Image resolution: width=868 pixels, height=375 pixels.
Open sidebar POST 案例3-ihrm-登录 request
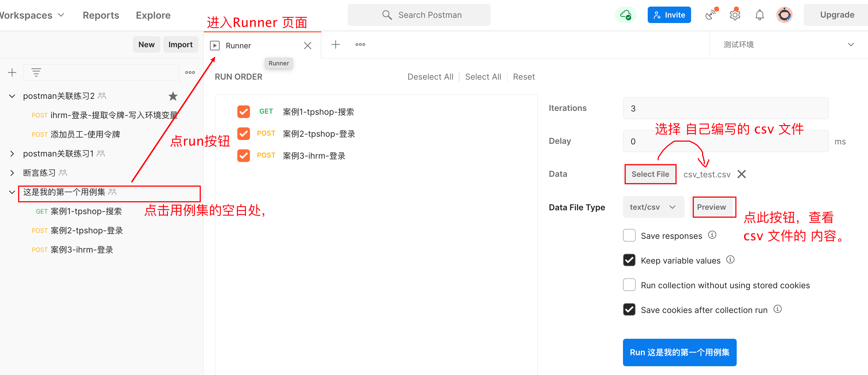73,250
